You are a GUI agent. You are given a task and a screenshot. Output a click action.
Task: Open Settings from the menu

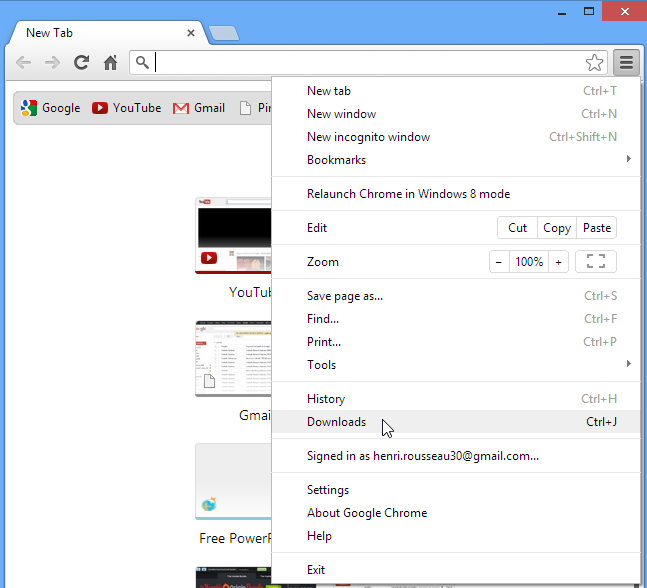point(456,490)
